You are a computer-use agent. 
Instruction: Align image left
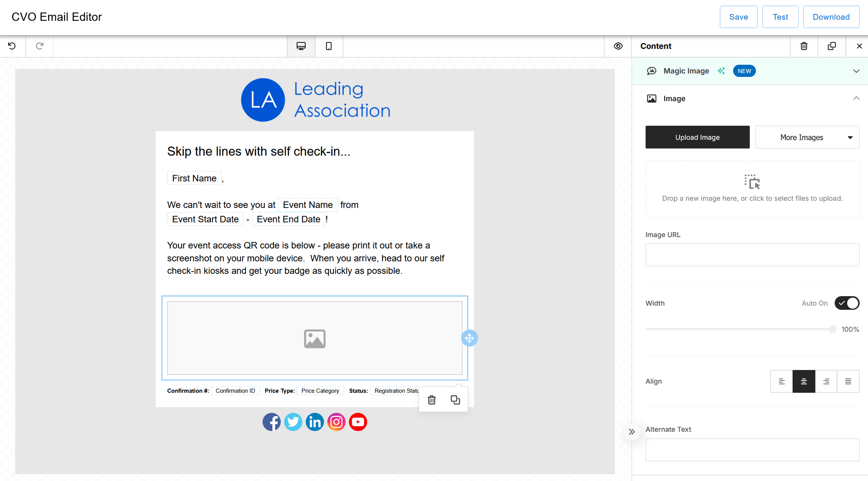782,381
